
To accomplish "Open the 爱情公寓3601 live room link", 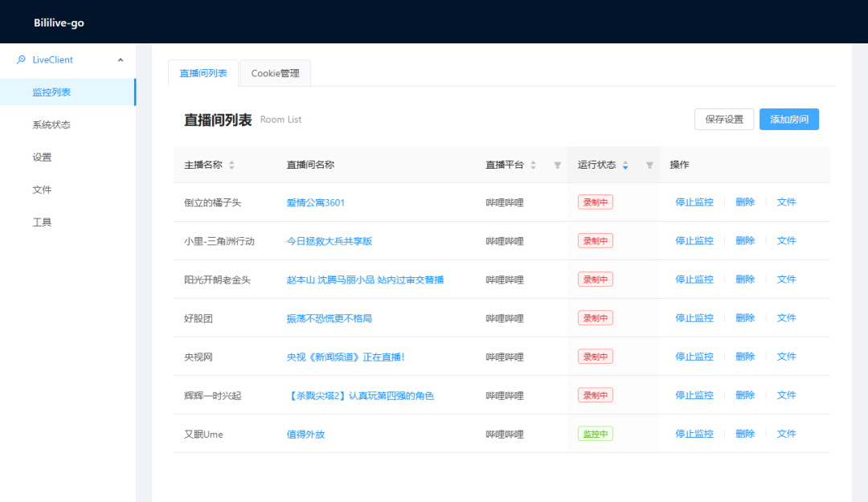I will pyautogui.click(x=315, y=202).
